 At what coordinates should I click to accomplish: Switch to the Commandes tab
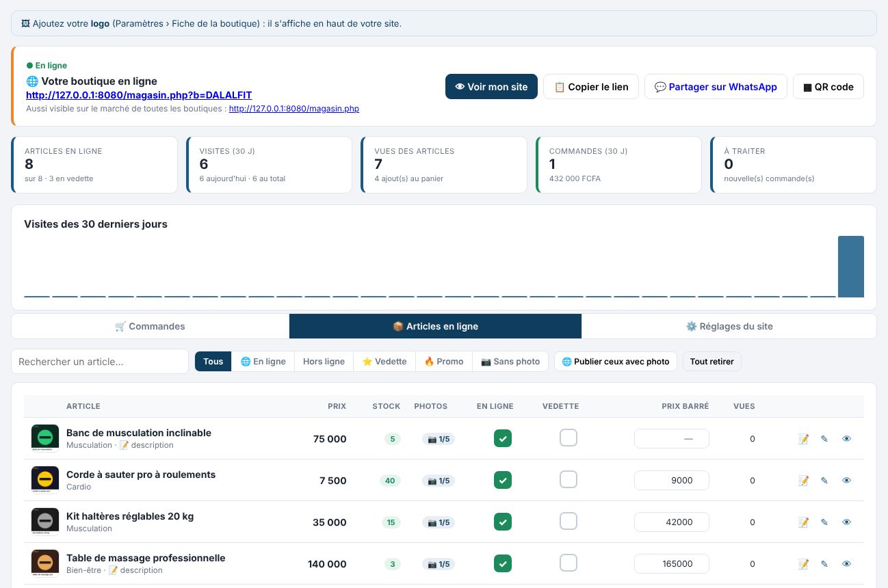pyautogui.click(x=151, y=326)
